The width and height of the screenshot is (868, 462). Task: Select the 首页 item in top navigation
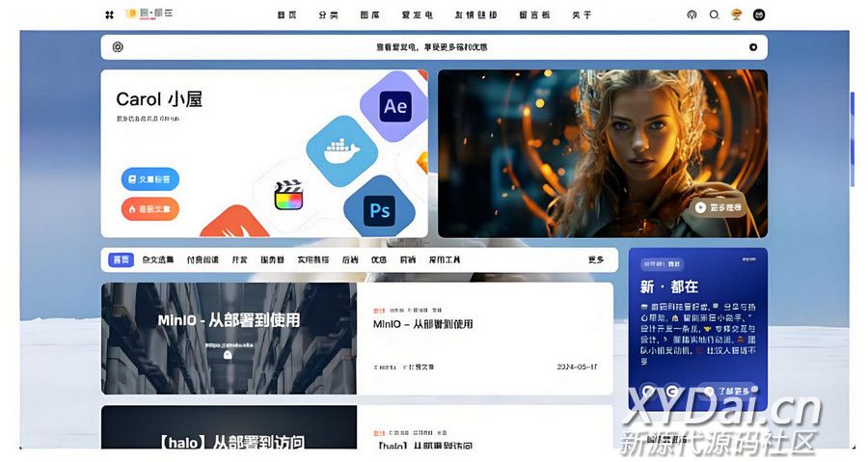pos(286,15)
